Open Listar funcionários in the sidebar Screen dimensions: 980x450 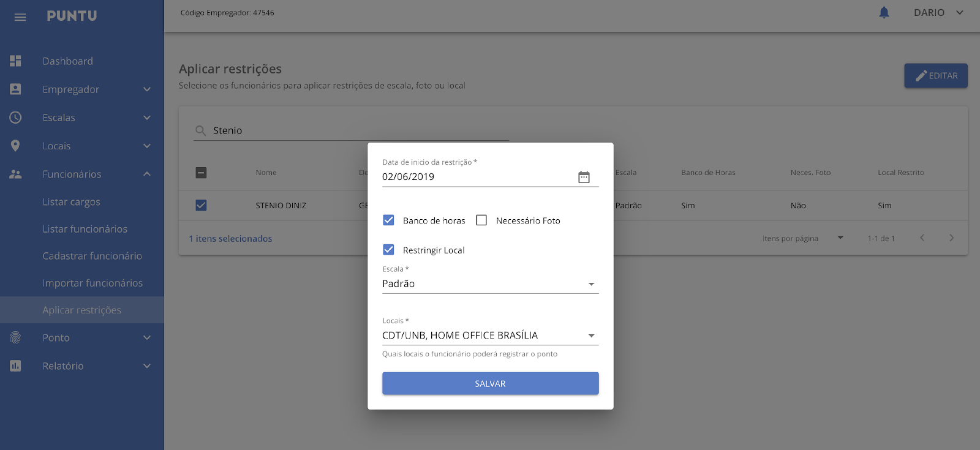85,229
